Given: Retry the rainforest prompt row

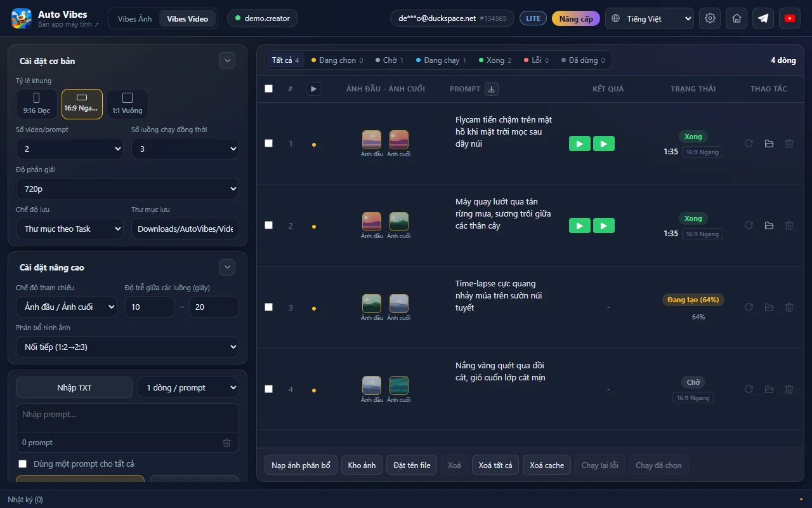Looking at the screenshot, I should pos(749,225).
